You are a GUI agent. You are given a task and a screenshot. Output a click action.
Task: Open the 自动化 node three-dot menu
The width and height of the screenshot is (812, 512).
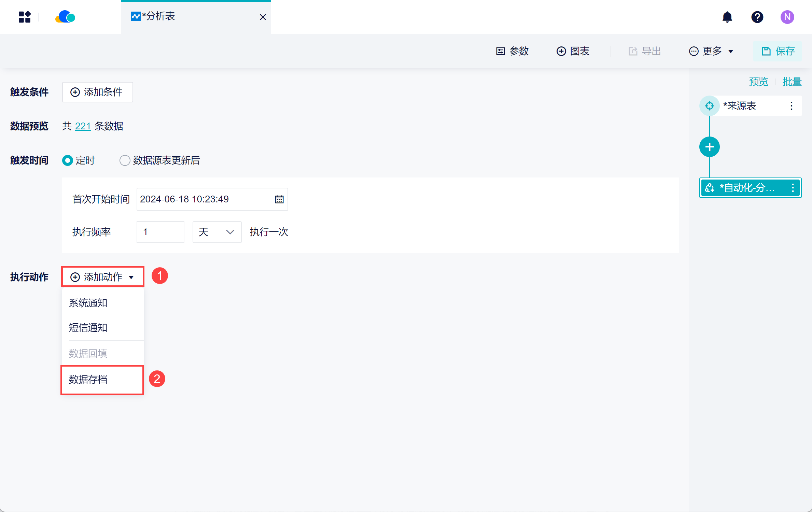[793, 188]
